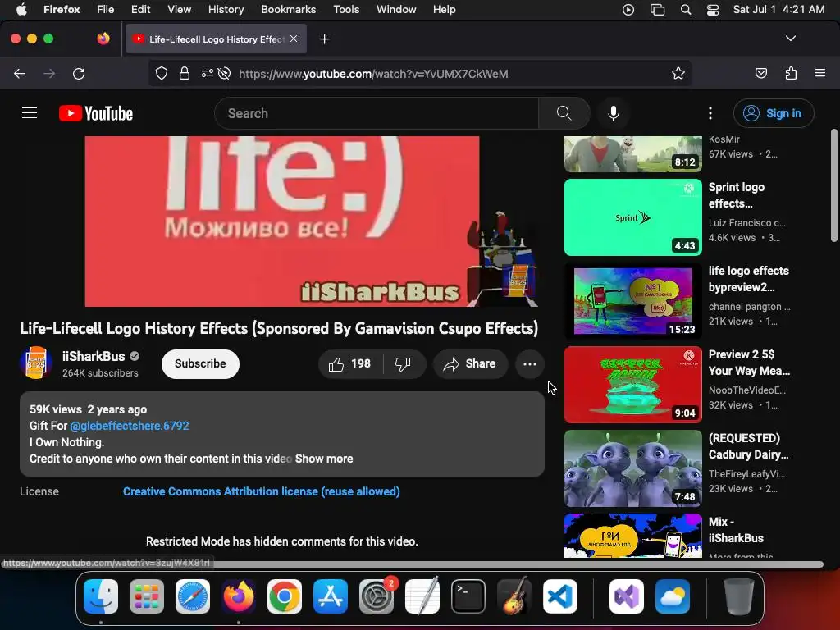Open the App Store from the Dock
The width and height of the screenshot is (840, 630).
point(331,596)
